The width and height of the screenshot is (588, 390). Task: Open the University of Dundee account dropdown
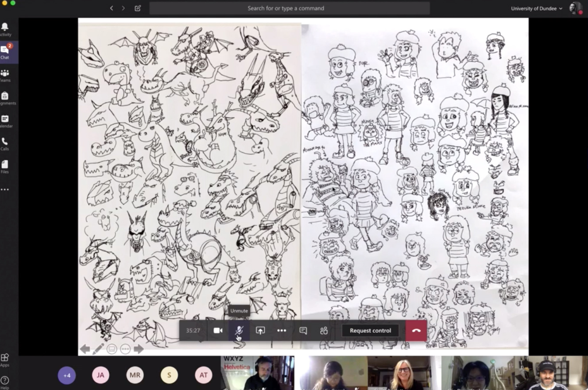(x=536, y=8)
